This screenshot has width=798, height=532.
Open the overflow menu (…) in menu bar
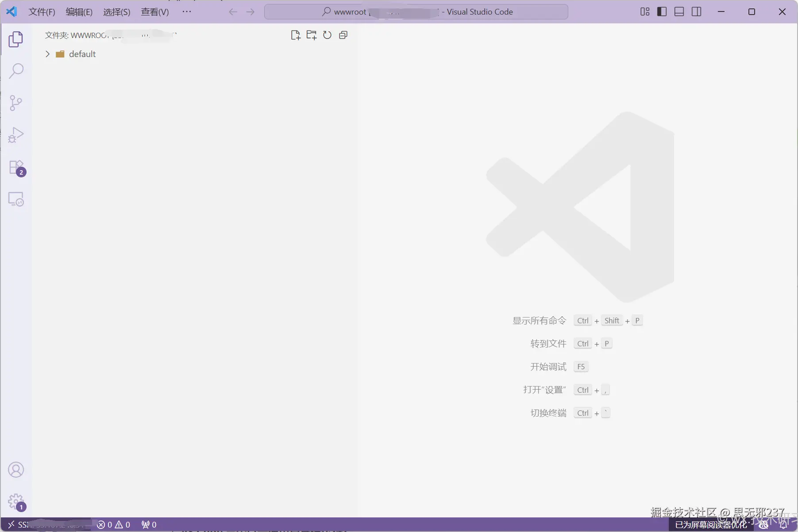187,11
